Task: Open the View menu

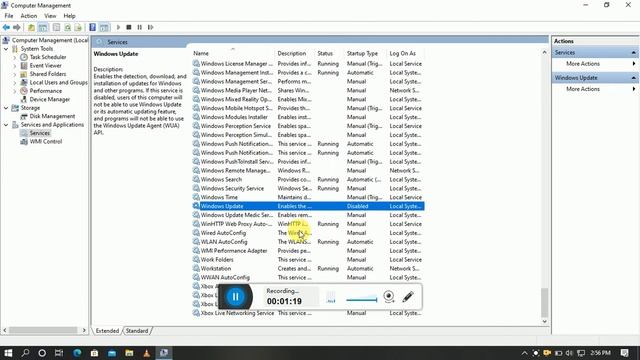Action: [x=50, y=16]
